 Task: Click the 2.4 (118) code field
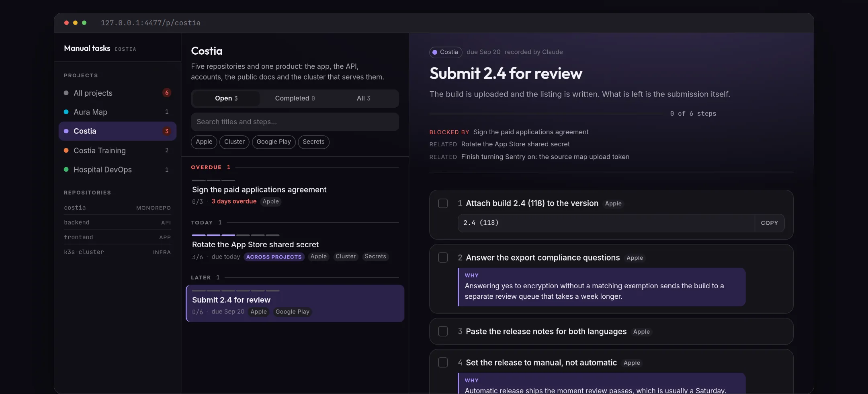606,223
